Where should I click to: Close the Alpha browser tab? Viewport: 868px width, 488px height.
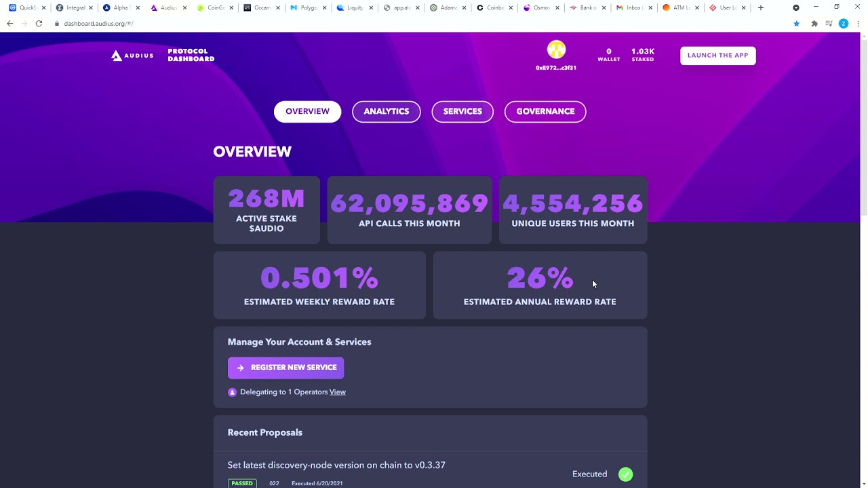click(138, 8)
